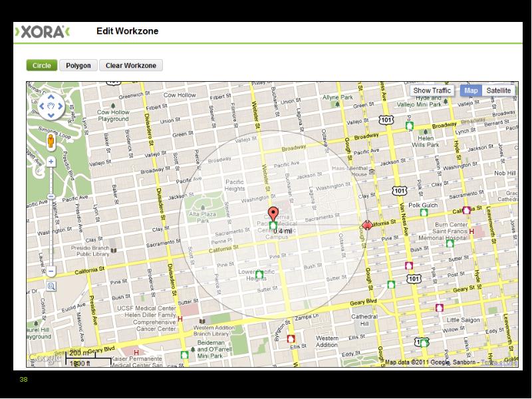Select the green house marker beside Beideman Mini Park
This screenshot has width=532, height=399.
point(184,355)
